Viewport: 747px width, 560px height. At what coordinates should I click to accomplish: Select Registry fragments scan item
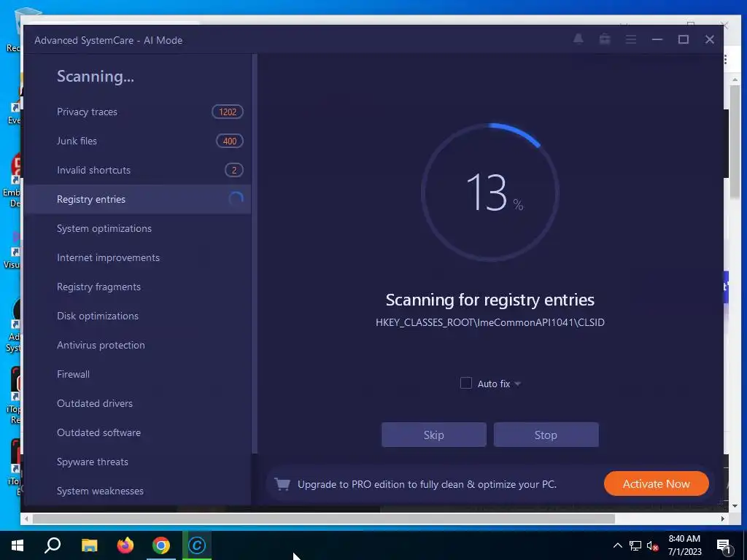tap(137, 287)
